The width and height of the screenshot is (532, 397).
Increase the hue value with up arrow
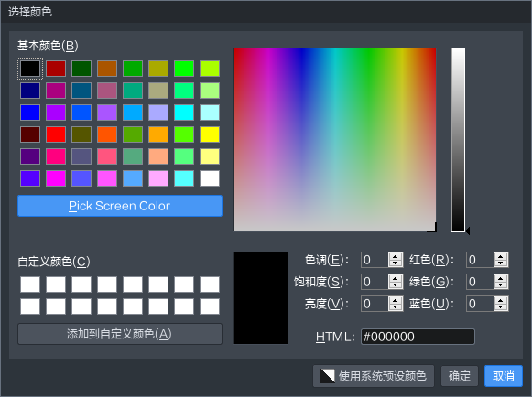tap(395, 257)
